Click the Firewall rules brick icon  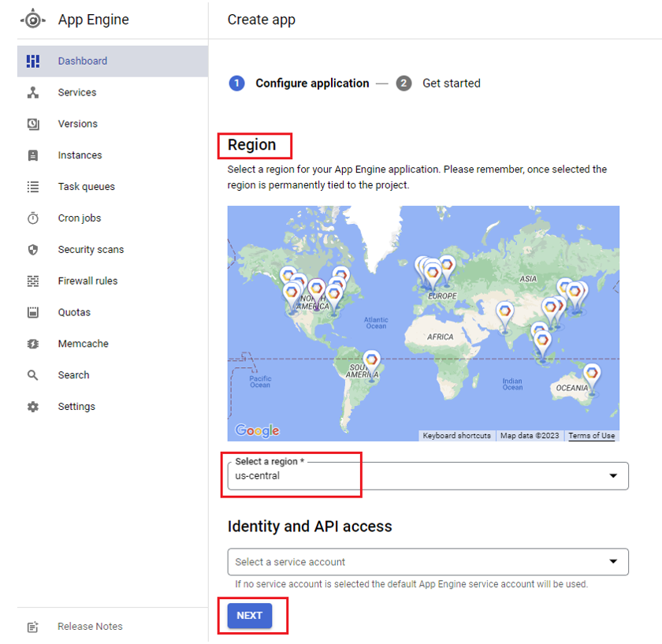33,281
